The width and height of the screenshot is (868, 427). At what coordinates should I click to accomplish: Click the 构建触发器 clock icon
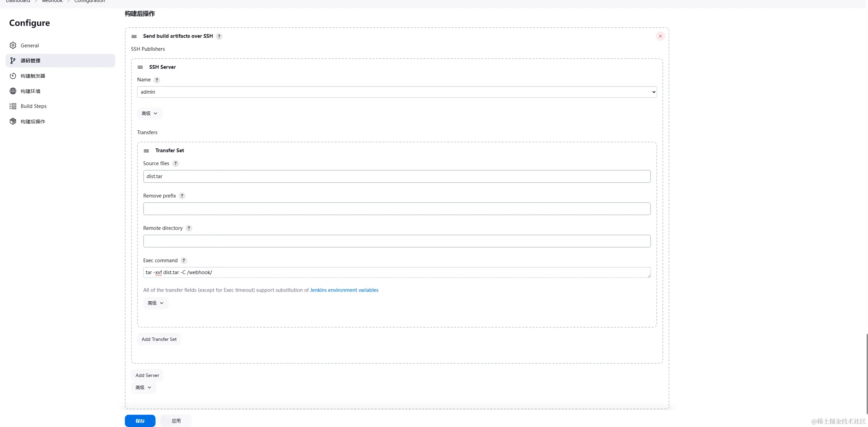tap(13, 76)
